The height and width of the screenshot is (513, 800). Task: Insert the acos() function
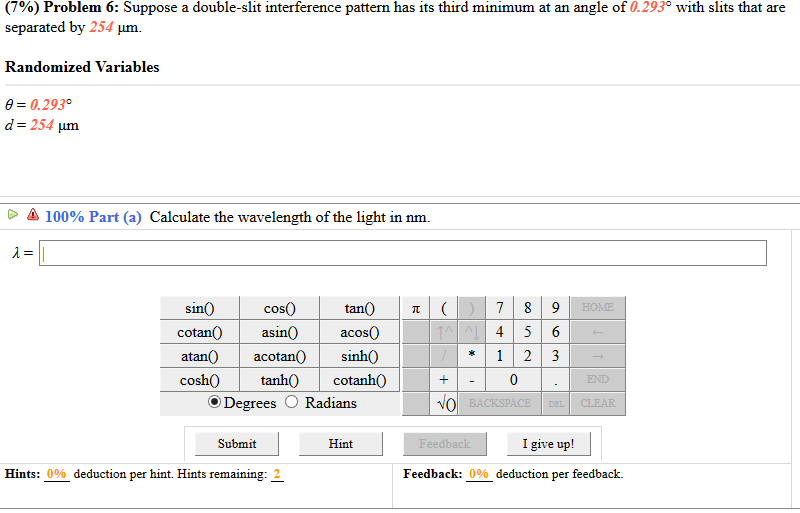coord(360,332)
